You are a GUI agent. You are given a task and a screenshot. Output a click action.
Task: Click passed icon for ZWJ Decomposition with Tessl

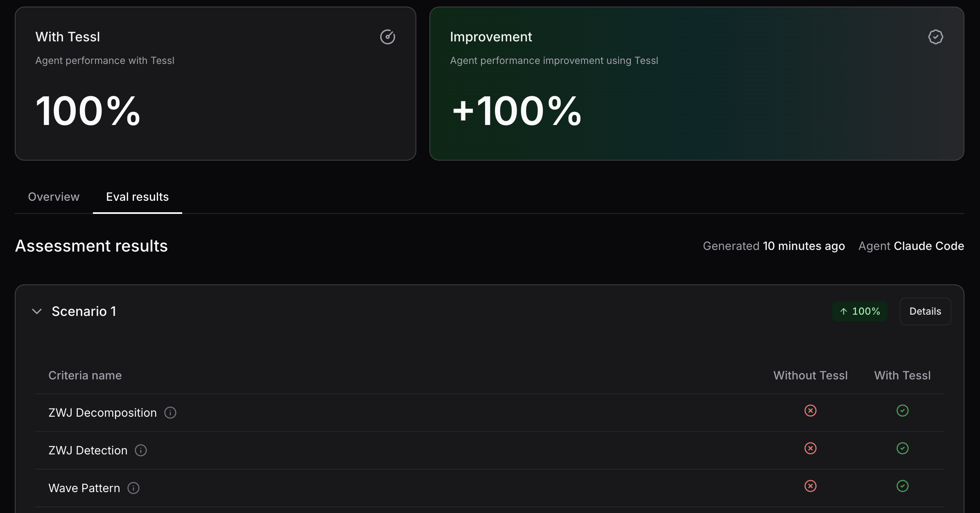(x=902, y=411)
